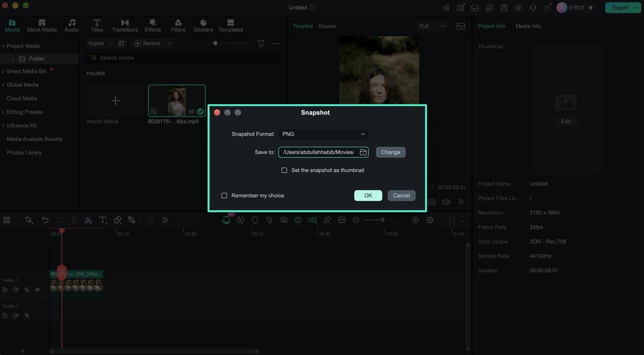Switch to Media Info tab
This screenshot has width=644, height=355.
(528, 26)
